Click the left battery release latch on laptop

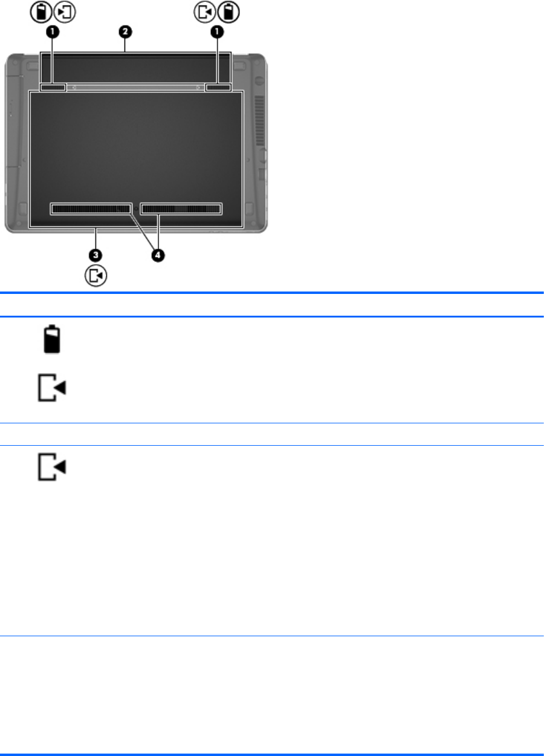point(53,88)
